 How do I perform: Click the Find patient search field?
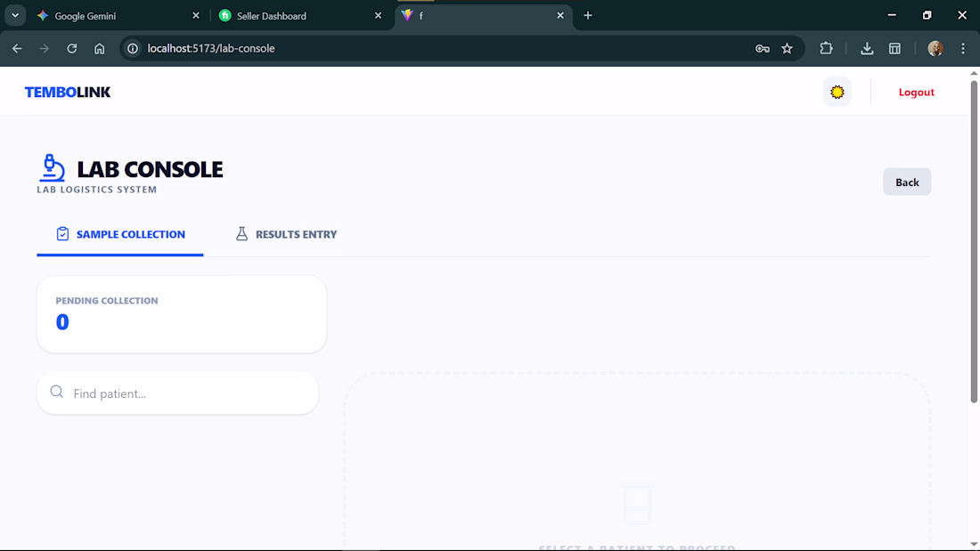click(177, 393)
